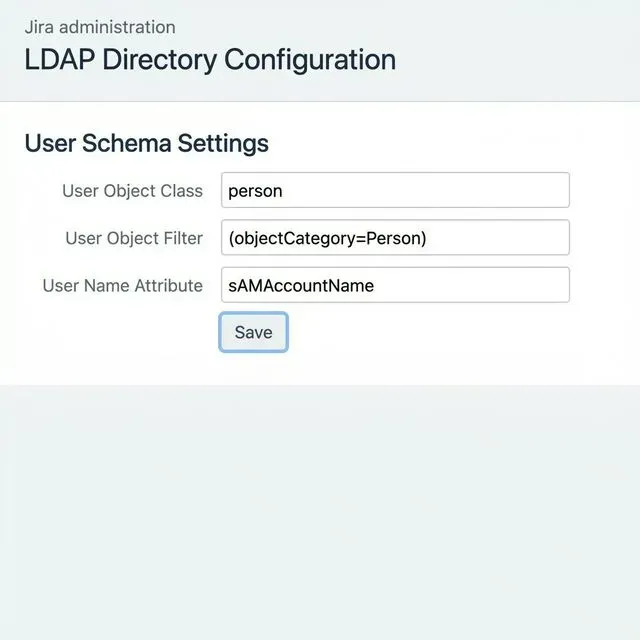Submit the LDAP configuration form with Save
The image size is (640, 640).
pyautogui.click(x=253, y=332)
